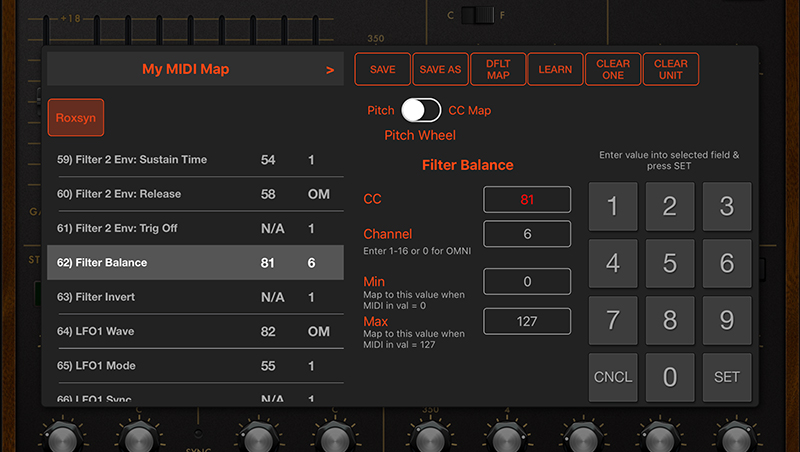Click the C/F switch in the synth panel
This screenshot has height=452, width=800.
(x=478, y=15)
